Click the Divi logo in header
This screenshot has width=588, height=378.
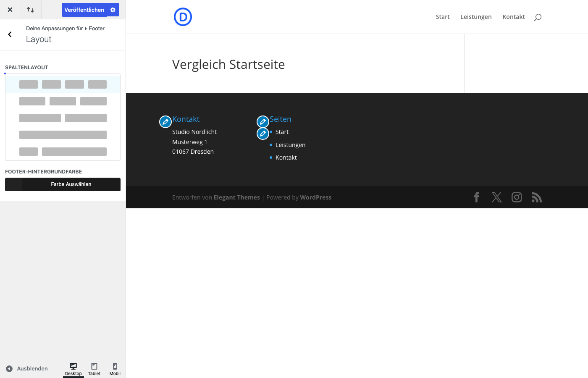pos(183,17)
